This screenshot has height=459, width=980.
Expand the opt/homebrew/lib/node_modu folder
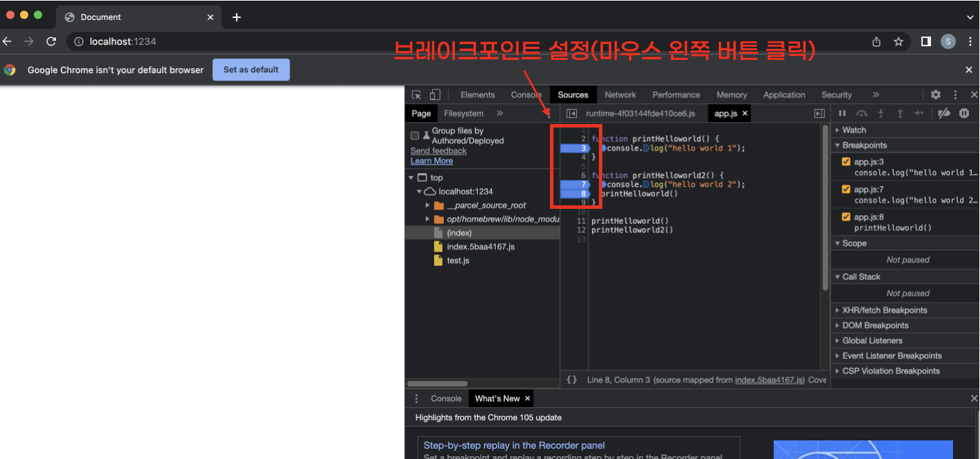428,219
